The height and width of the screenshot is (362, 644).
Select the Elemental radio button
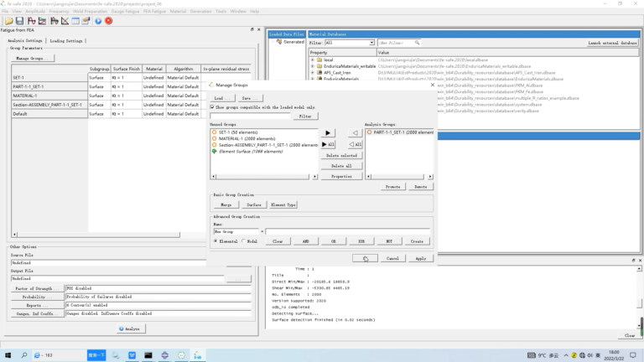pos(216,241)
